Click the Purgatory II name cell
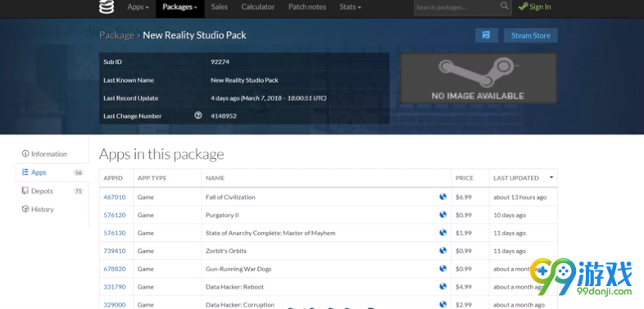The width and height of the screenshot is (644, 309). [222, 215]
